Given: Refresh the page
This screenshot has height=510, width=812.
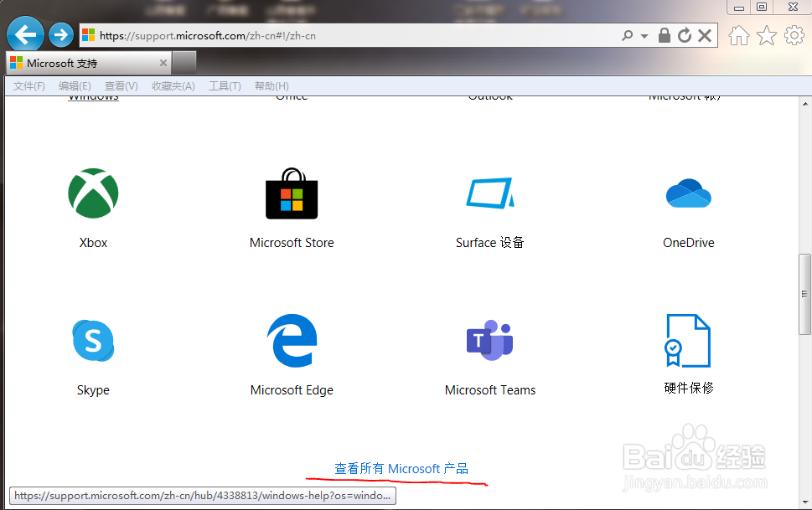Looking at the screenshot, I should click(x=685, y=35).
